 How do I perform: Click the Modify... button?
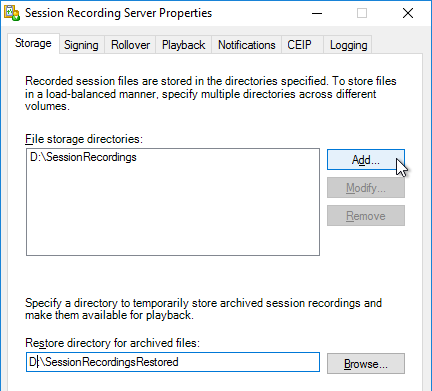[x=366, y=188]
